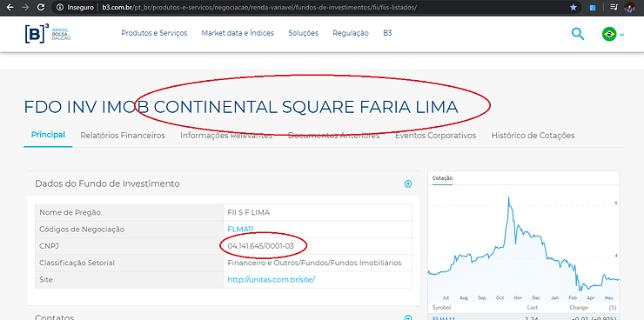
Task: Open the site search magnifier
Action: coord(578,34)
